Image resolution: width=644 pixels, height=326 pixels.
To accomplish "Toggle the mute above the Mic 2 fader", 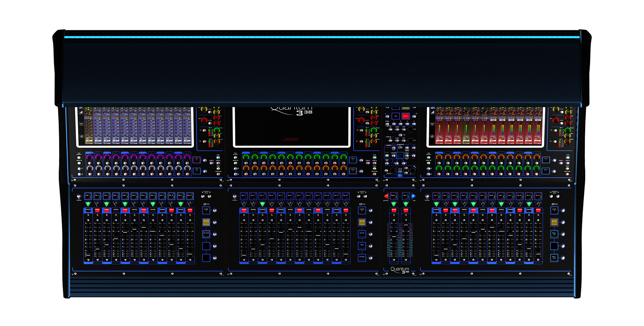I will click(x=97, y=210).
